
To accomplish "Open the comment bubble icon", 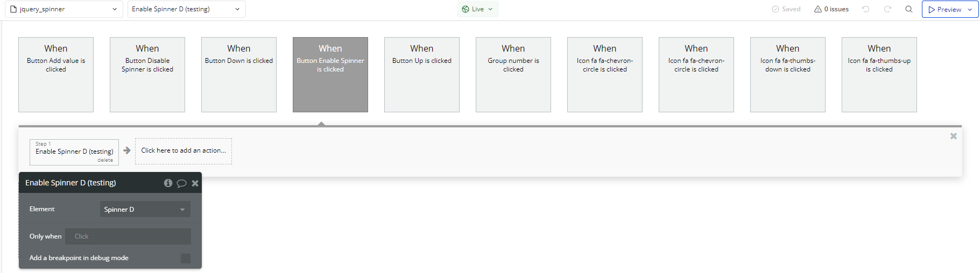I will tap(181, 183).
